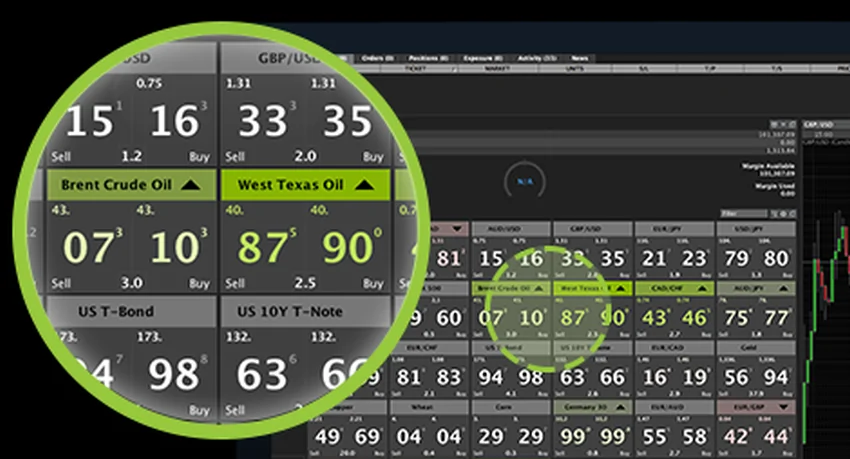The width and height of the screenshot is (850, 459).
Task: Select the Gold instrument header
Action: pos(756,348)
